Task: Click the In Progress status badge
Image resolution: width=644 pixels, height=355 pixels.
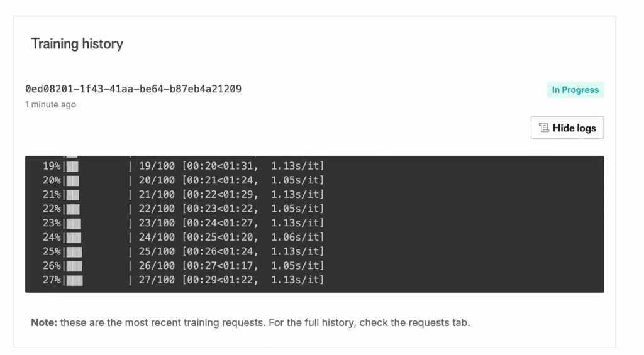Action: (575, 90)
